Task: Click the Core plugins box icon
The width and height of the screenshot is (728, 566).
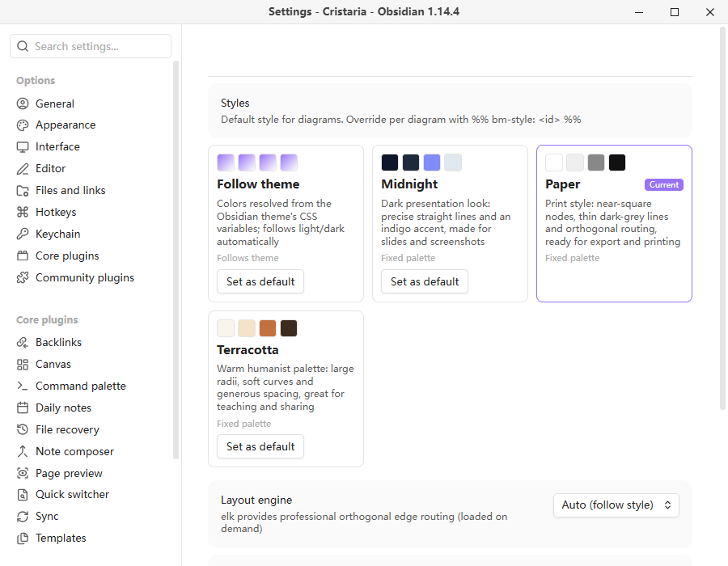Action: tap(23, 256)
